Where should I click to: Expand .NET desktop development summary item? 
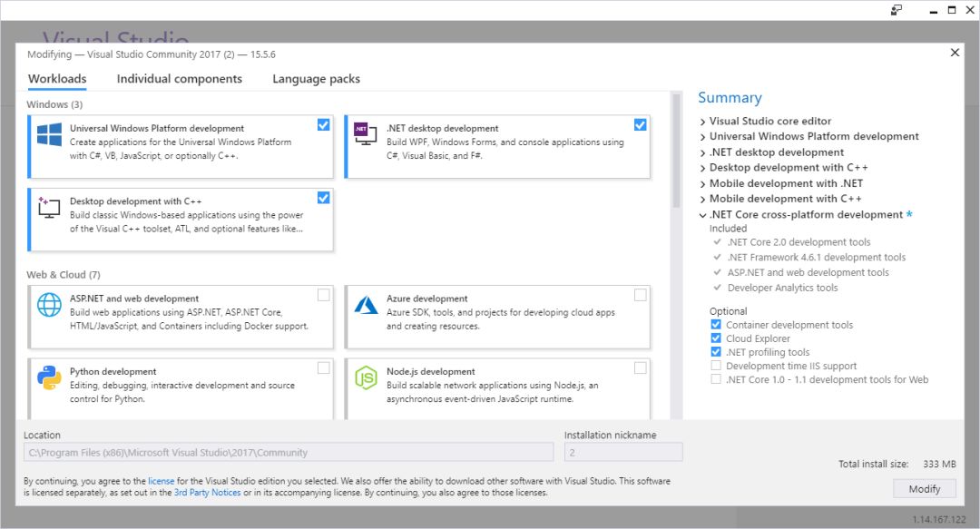pyautogui.click(x=703, y=152)
